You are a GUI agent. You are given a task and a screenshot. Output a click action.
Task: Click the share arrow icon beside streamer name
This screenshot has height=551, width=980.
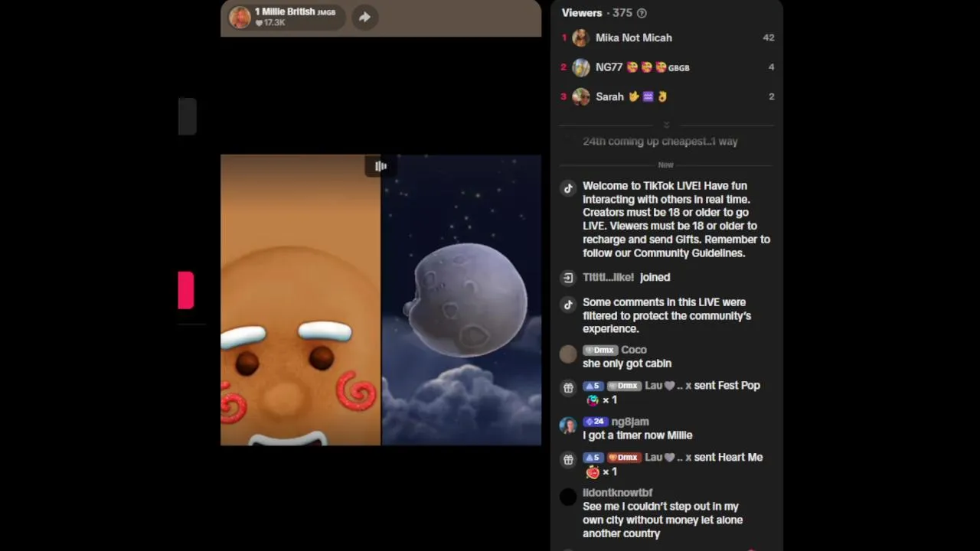[364, 17]
